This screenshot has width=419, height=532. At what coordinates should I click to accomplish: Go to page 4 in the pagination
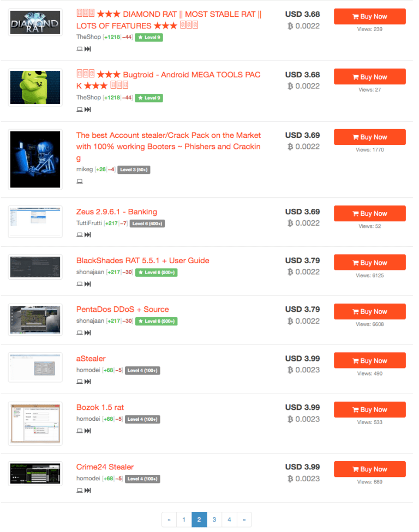tap(229, 519)
